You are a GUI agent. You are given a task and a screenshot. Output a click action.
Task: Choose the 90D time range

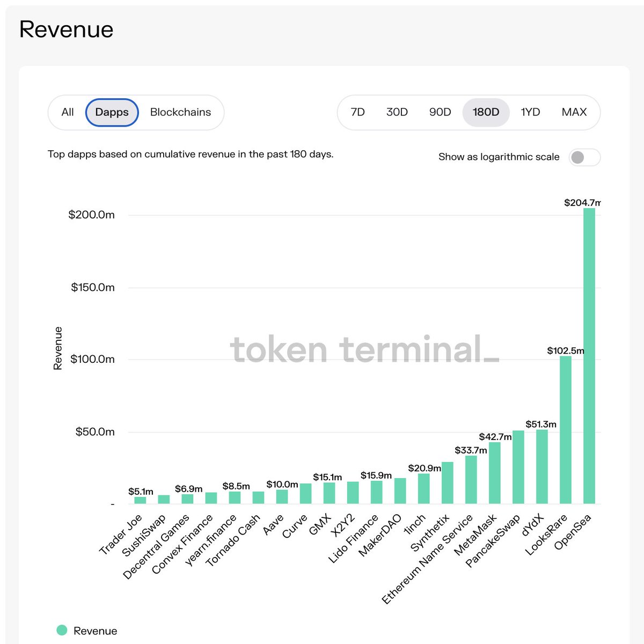point(440,112)
